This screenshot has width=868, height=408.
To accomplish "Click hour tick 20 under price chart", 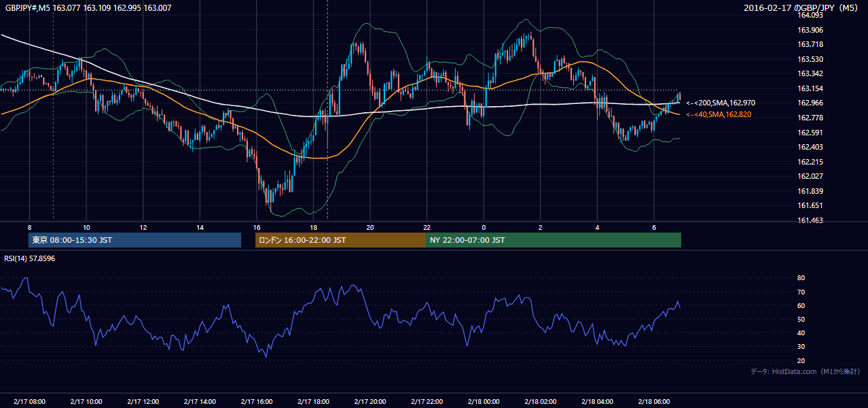I will point(369,227).
